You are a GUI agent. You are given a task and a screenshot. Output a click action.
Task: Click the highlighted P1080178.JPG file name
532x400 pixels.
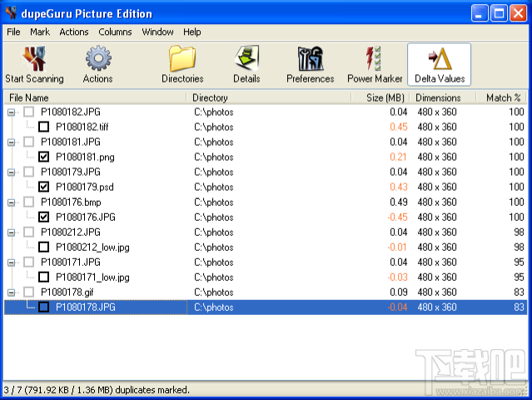86,307
